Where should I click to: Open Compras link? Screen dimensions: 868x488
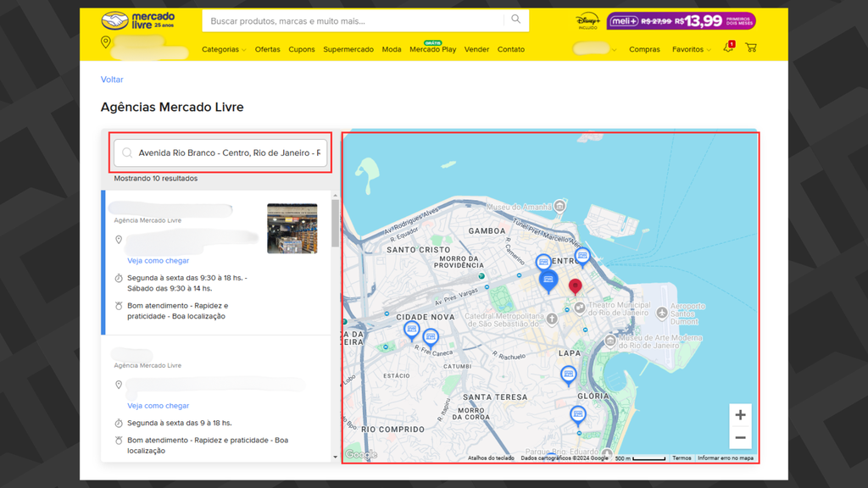[x=644, y=49]
